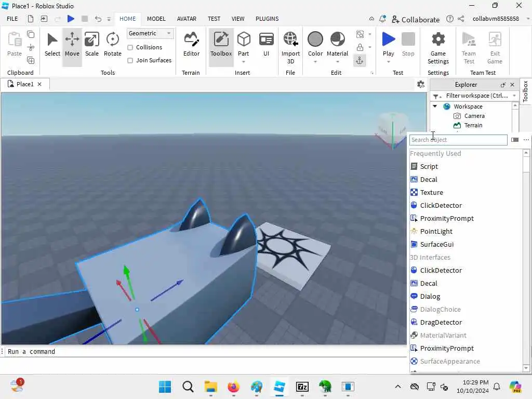The image size is (532, 399).
Task: Select the Select tool
Action: tap(52, 45)
